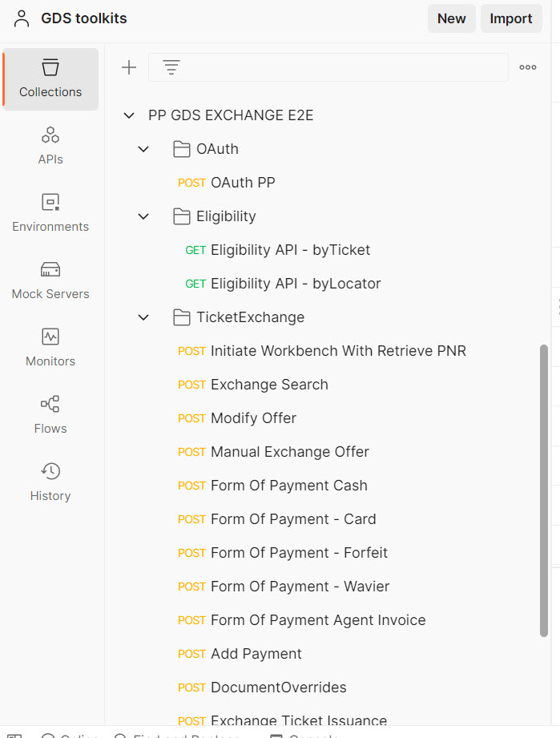The width and height of the screenshot is (560, 738).
Task: Click the Import button
Action: pyautogui.click(x=511, y=18)
